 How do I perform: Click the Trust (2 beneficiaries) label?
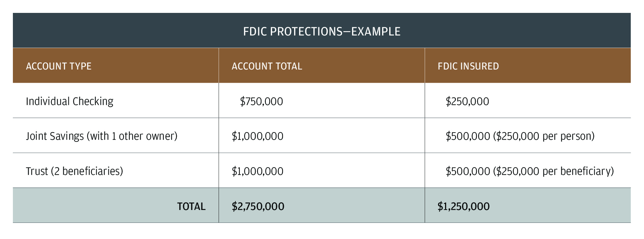[x=74, y=171]
